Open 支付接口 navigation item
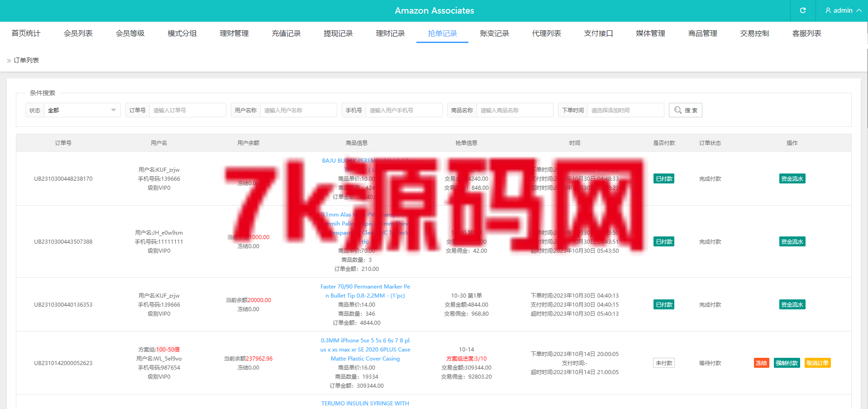868x409 pixels. click(x=599, y=33)
